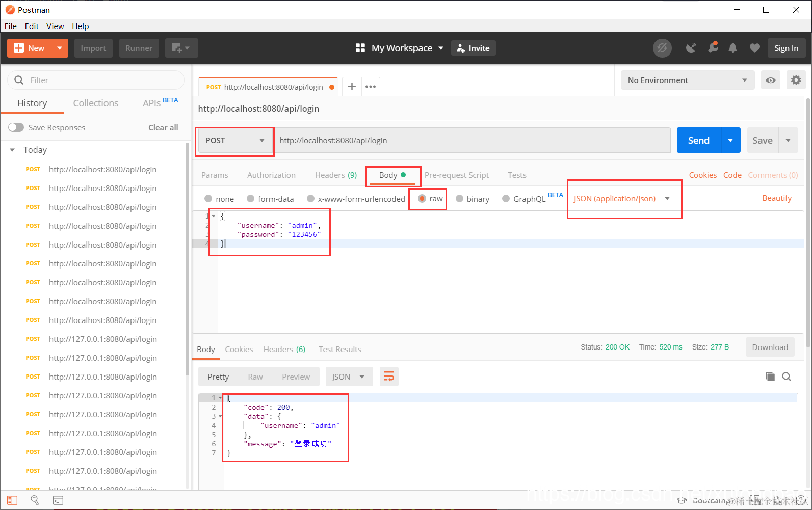Select the binary body type
The height and width of the screenshot is (510, 812).
[x=473, y=199]
